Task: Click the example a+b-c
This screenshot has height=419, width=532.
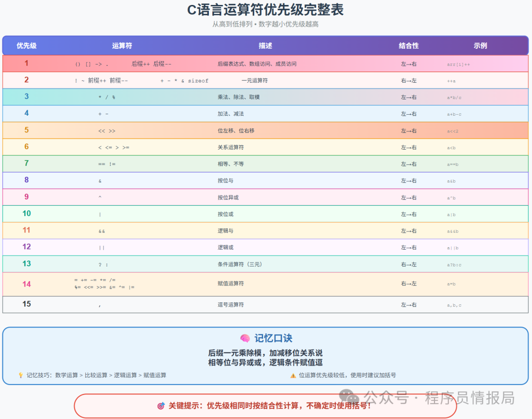Action: point(454,114)
